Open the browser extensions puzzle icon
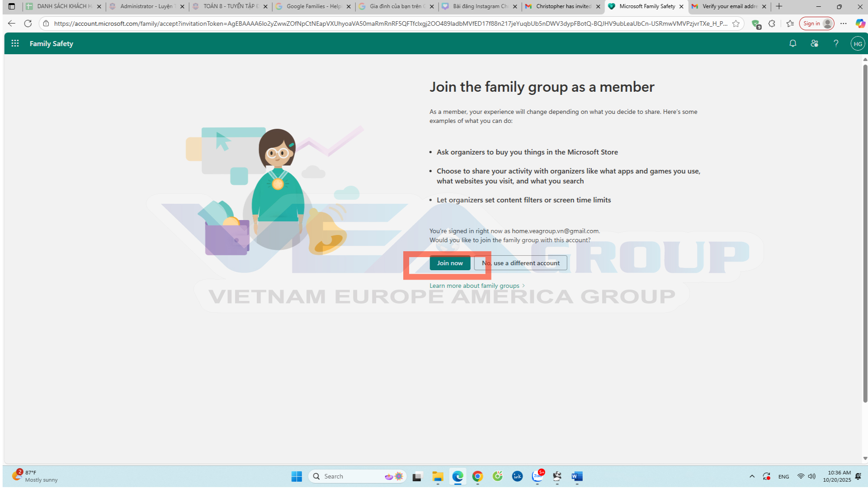The width and height of the screenshot is (868, 488). click(772, 23)
